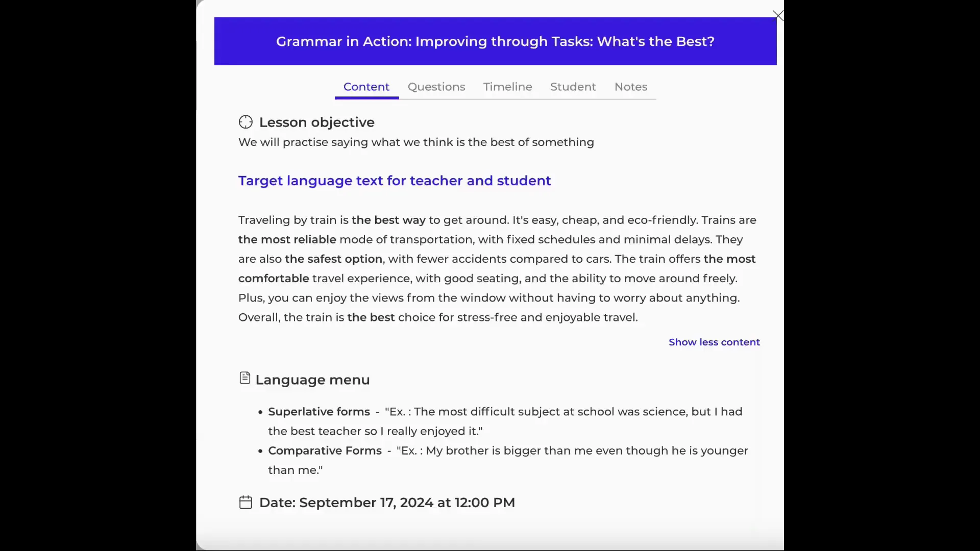Image resolution: width=980 pixels, height=551 pixels.
Task: Click the Language menu heading
Action: [x=312, y=380]
